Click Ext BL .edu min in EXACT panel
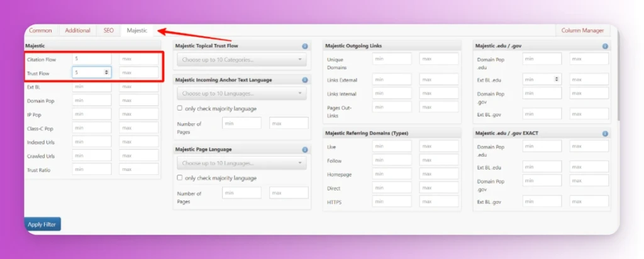This screenshot has height=259, width=644. pyautogui.click(x=542, y=167)
